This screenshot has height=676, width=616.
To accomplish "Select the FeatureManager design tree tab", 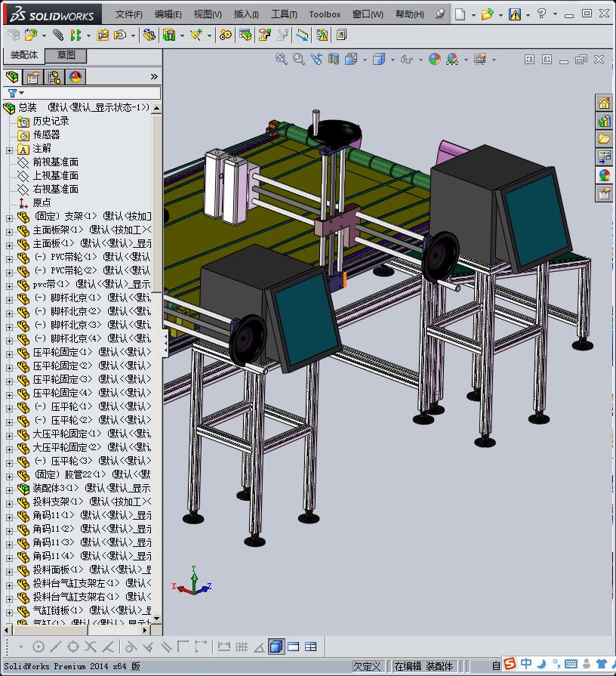I will 13,77.
